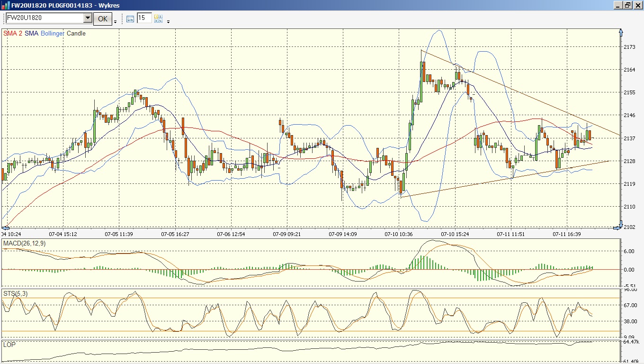Expand toolbar options arrow next to OK
The image size is (644, 364).
pyautogui.click(x=116, y=21)
